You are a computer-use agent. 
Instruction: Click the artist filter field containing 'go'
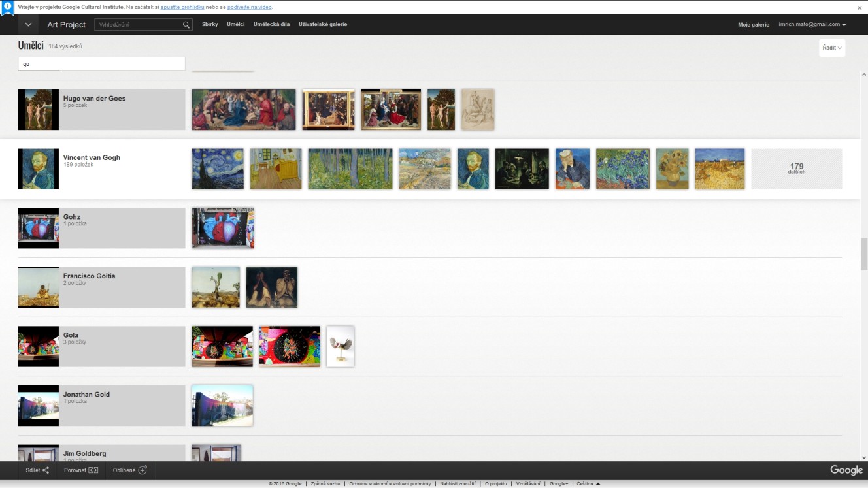[x=101, y=64]
